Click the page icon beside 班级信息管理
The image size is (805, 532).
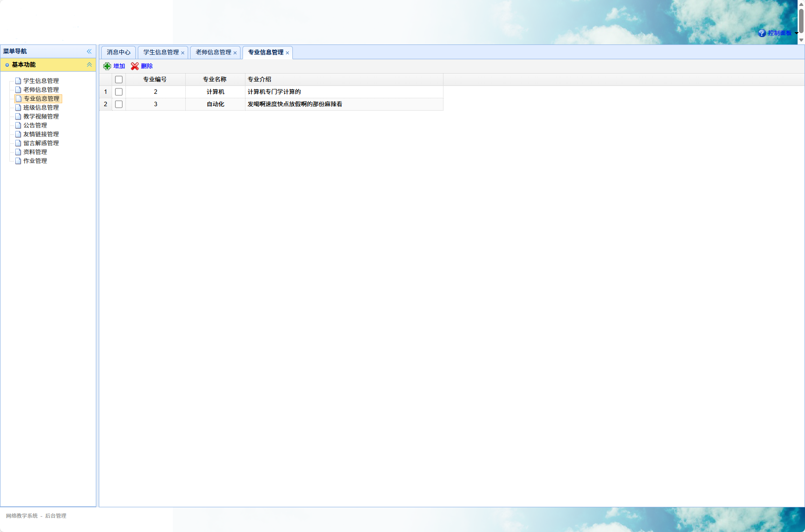click(x=18, y=108)
